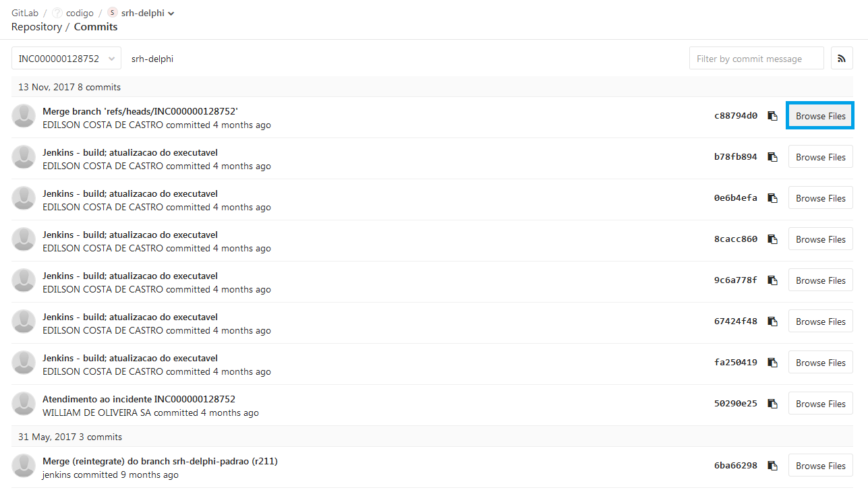The width and height of the screenshot is (868, 490).
Task: Copy commit SHA b78fb894 to clipboard
Action: click(x=773, y=157)
